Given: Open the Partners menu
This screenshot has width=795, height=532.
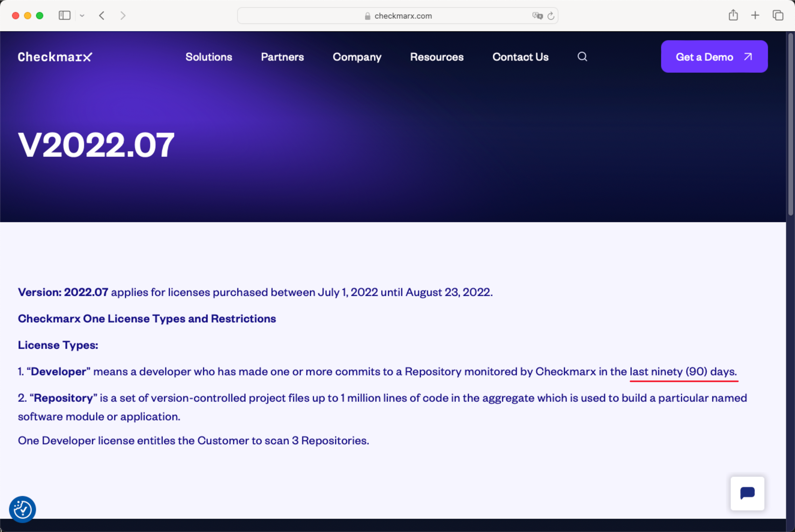Looking at the screenshot, I should (282, 57).
